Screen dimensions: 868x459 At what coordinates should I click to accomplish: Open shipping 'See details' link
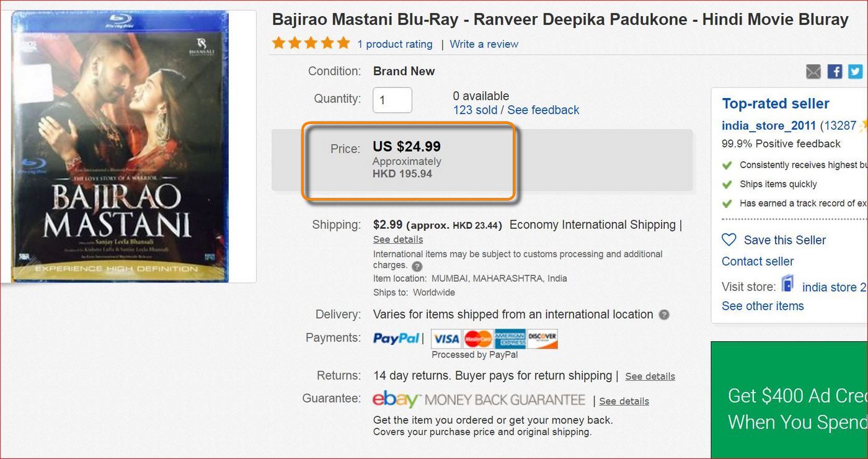point(398,239)
